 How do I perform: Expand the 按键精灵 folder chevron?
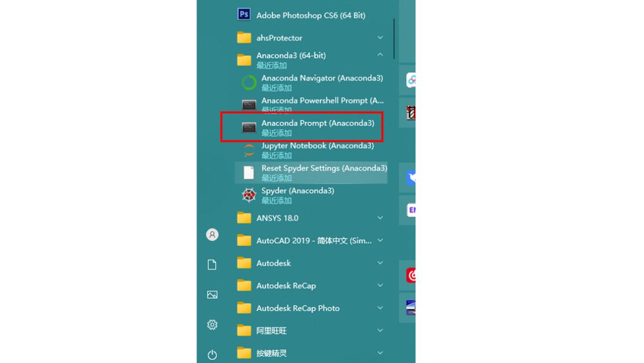380,353
